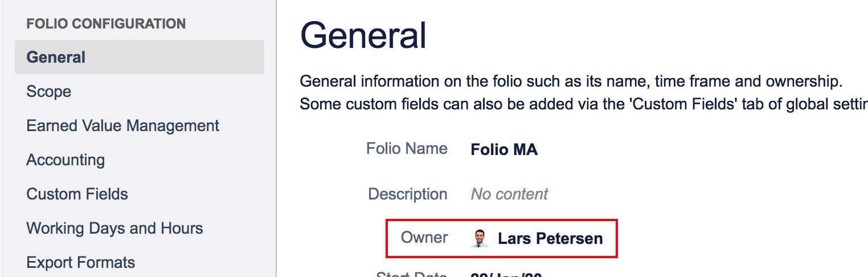Go to Earned Value Management settings

pyautogui.click(x=123, y=125)
